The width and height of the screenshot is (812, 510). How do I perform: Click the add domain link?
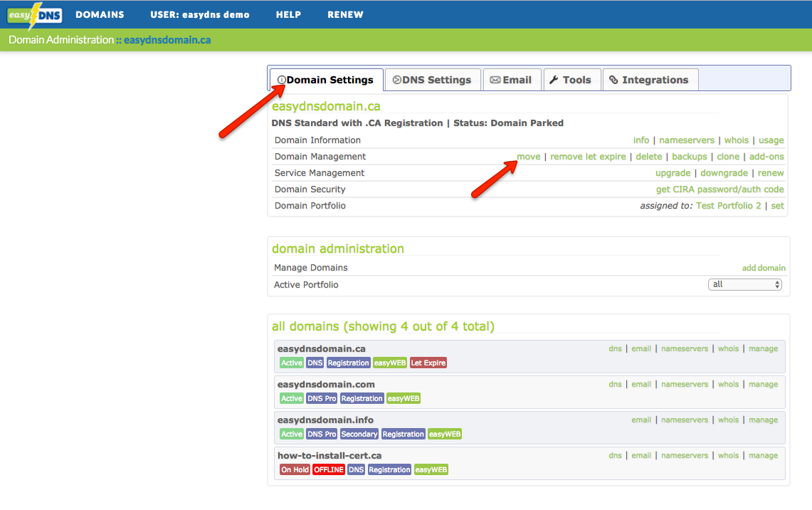click(x=764, y=268)
